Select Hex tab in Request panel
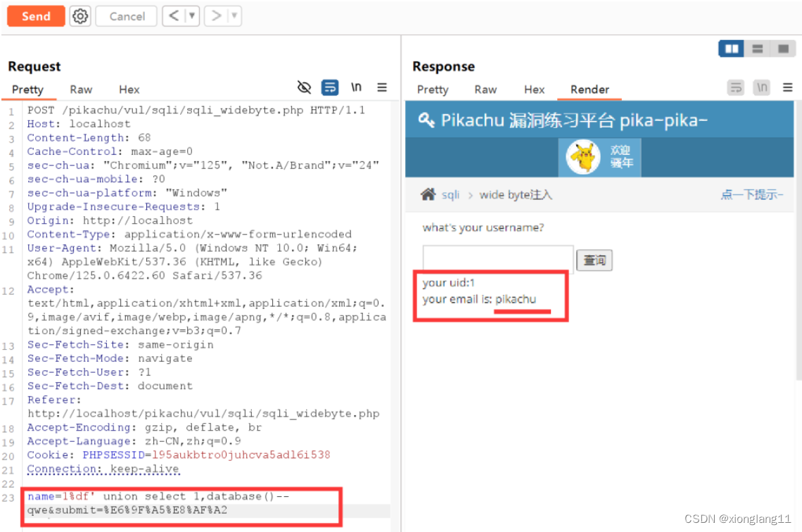Image resolution: width=802 pixels, height=532 pixels. click(x=129, y=89)
